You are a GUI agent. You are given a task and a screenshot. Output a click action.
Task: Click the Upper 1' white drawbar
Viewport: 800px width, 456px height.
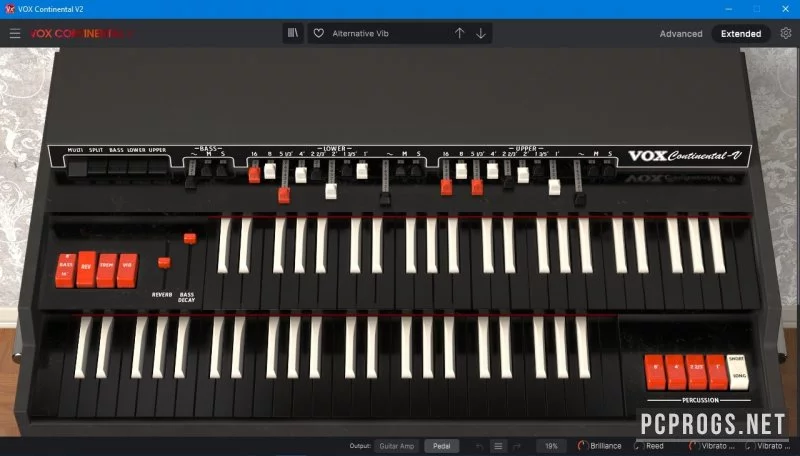[554, 187]
